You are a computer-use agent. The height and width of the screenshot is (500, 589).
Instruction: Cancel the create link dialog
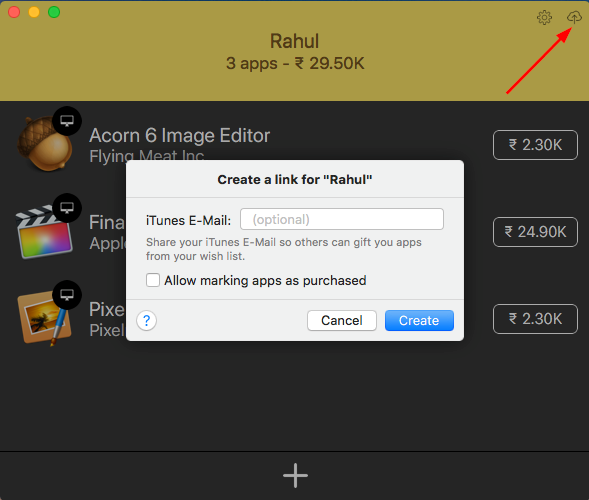pyautogui.click(x=342, y=320)
